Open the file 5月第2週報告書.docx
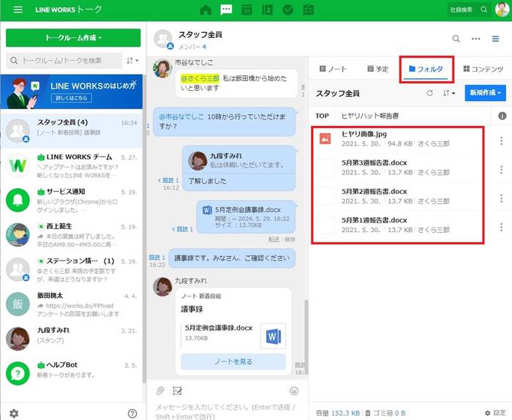This screenshot has width=512, height=420. point(374,192)
